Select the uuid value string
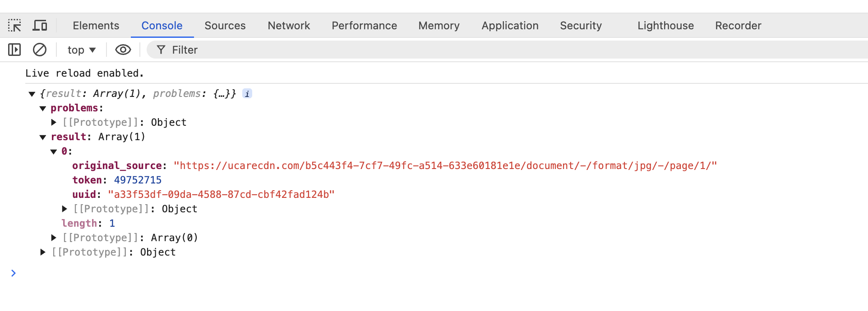The width and height of the screenshot is (868, 311). [221, 194]
